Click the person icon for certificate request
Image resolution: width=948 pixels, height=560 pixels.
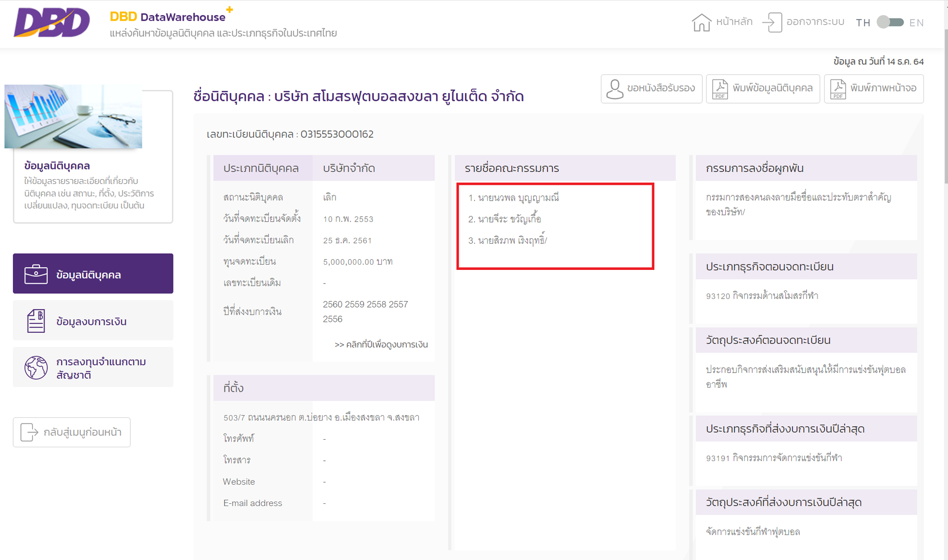pyautogui.click(x=614, y=89)
